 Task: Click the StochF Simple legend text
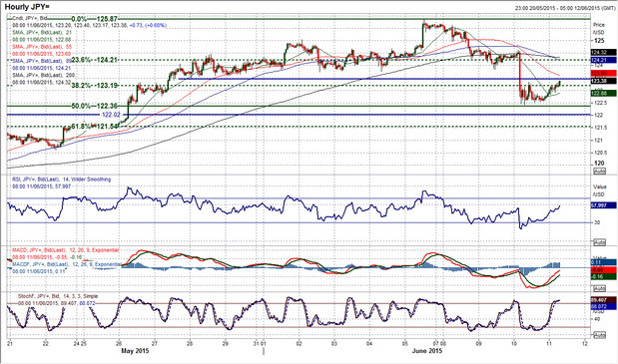pyautogui.click(x=58, y=296)
